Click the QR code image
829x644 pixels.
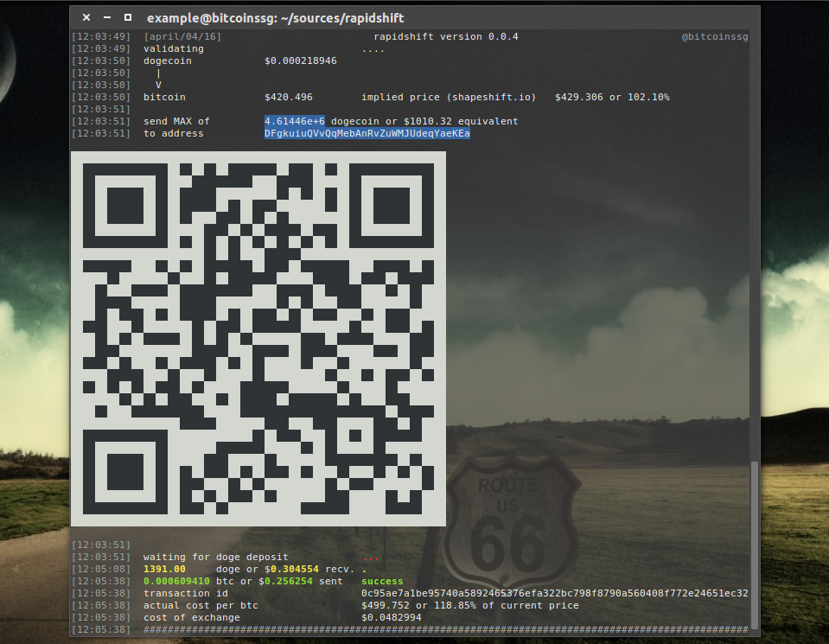coord(258,339)
